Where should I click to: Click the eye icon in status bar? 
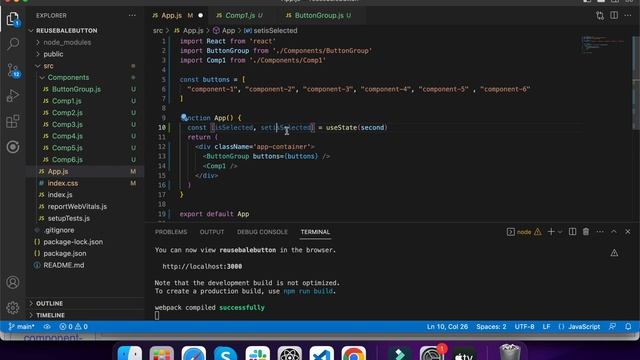[x=47, y=327]
